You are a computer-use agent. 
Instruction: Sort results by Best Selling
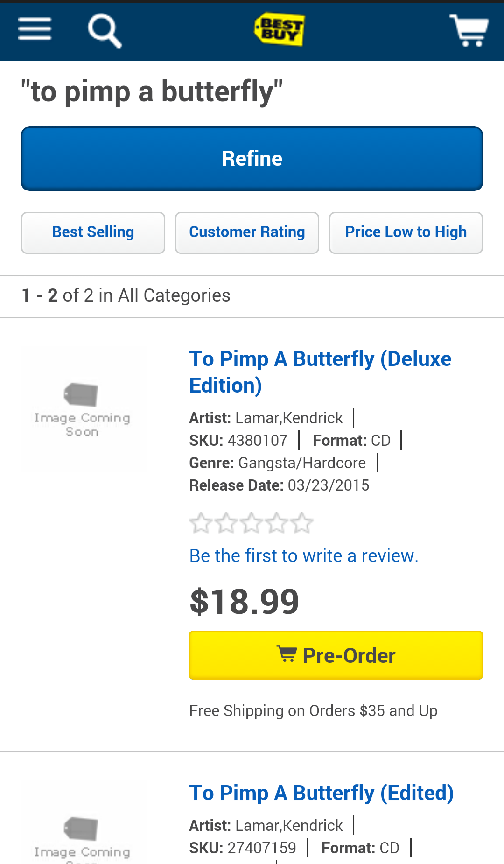(93, 232)
